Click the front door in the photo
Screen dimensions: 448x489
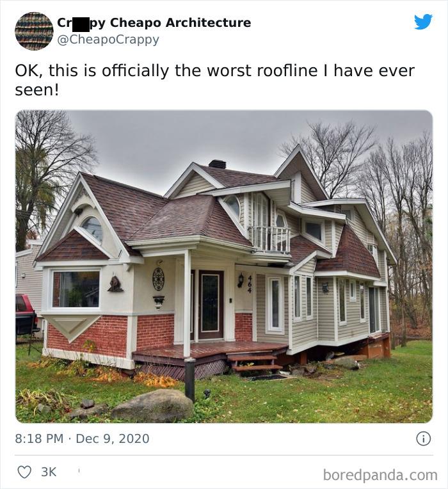click(x=211, y=305)
